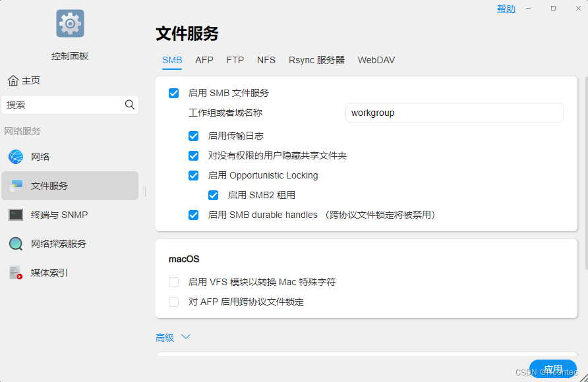Select the 网络 network icon in sidebar
Screen dimensions: 588x382
tap(15, 157)
